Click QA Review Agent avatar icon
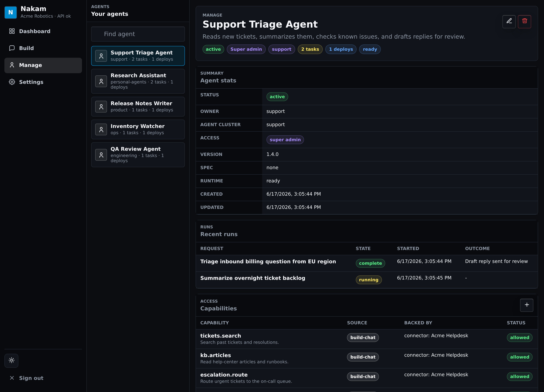The image size is (544, 392). (101, 155)
